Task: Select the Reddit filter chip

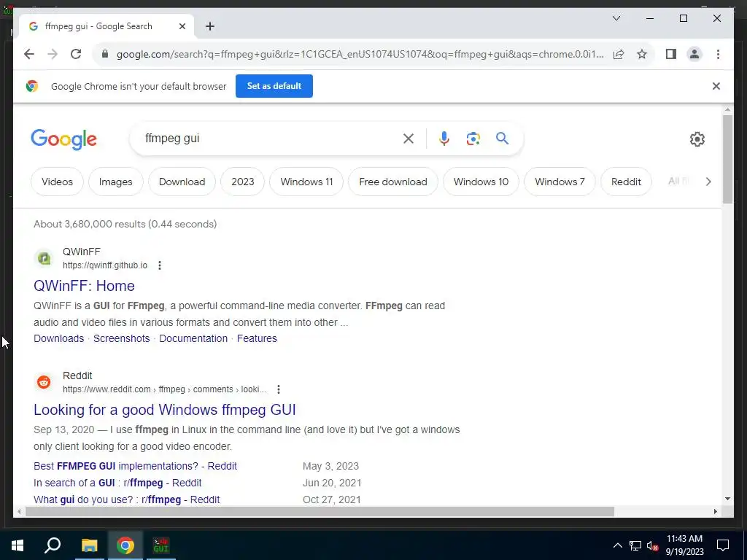Action: pyautogui.click(x=626, y=182)
